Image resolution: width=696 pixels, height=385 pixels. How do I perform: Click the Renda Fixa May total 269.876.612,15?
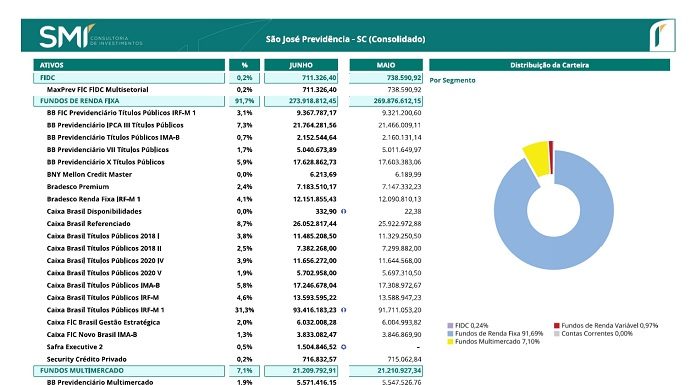click(398, 101)
